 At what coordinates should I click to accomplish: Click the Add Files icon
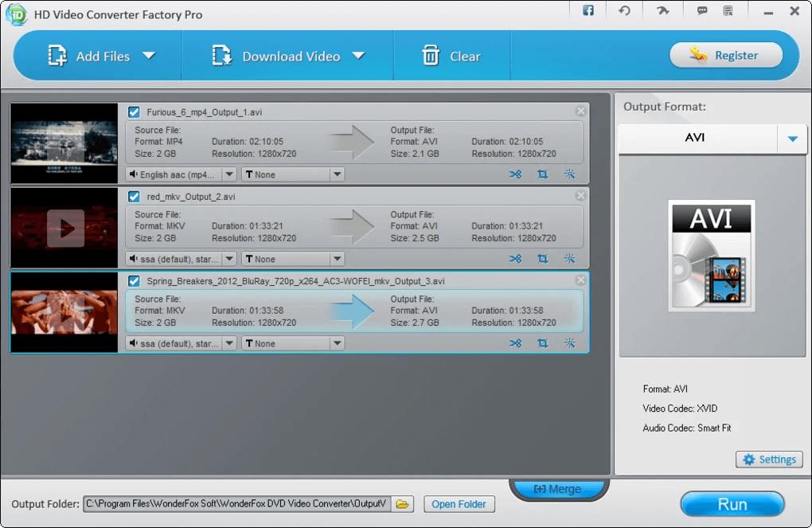click(57, 55)
